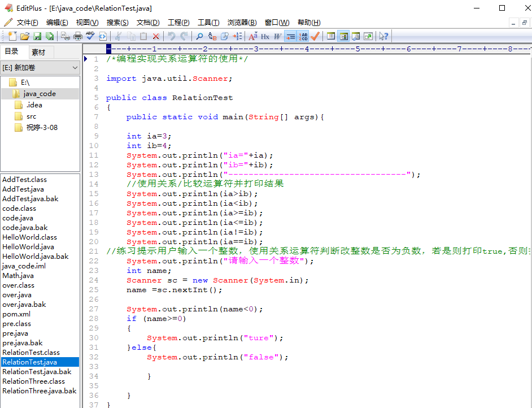The width and height of the screenshot is (532, 408).
Task: Restore the inner document window
Action: (525, 23)
